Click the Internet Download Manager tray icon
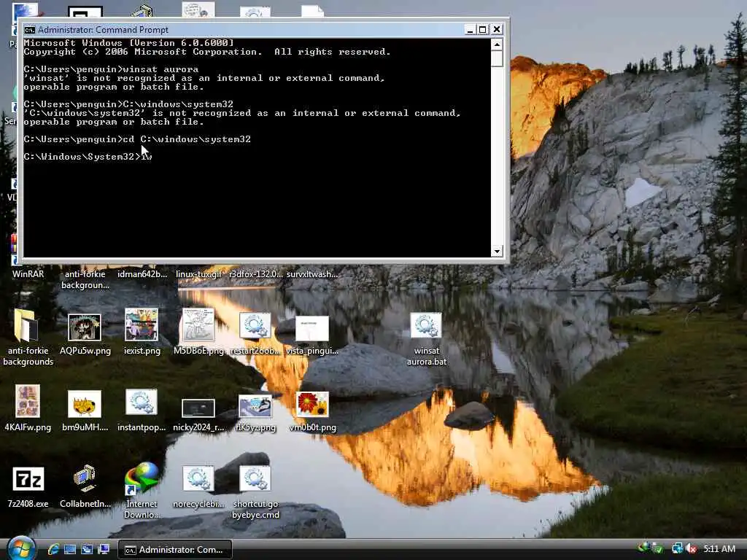 (645, 548)
